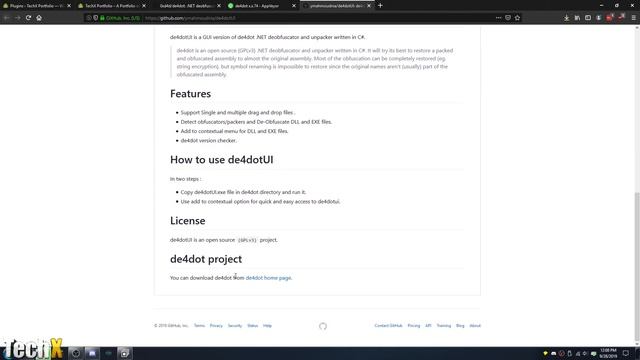Open the Privacy footer link
Image resolution: width=640 pixels, height=360 pixels.
click(x=216, y=326)
